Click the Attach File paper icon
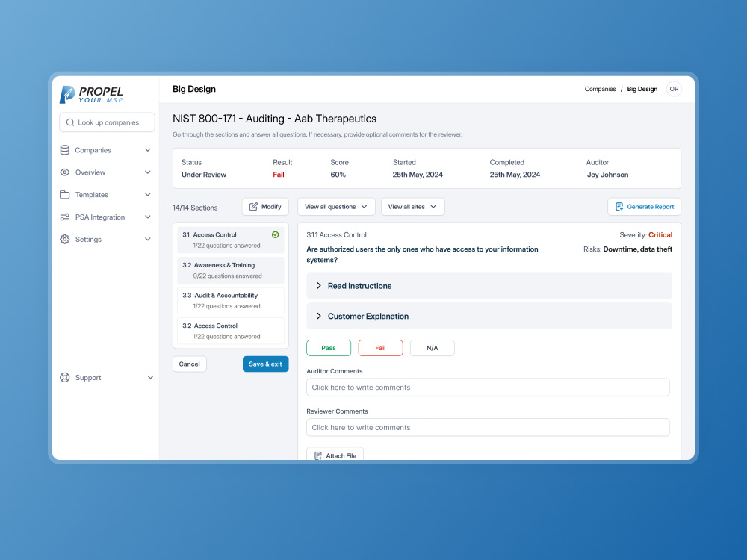 click(318, 455)
